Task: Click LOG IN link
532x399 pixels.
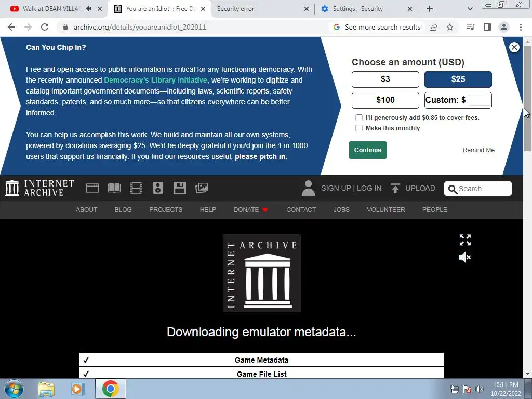Action: [x=369, y=188]
